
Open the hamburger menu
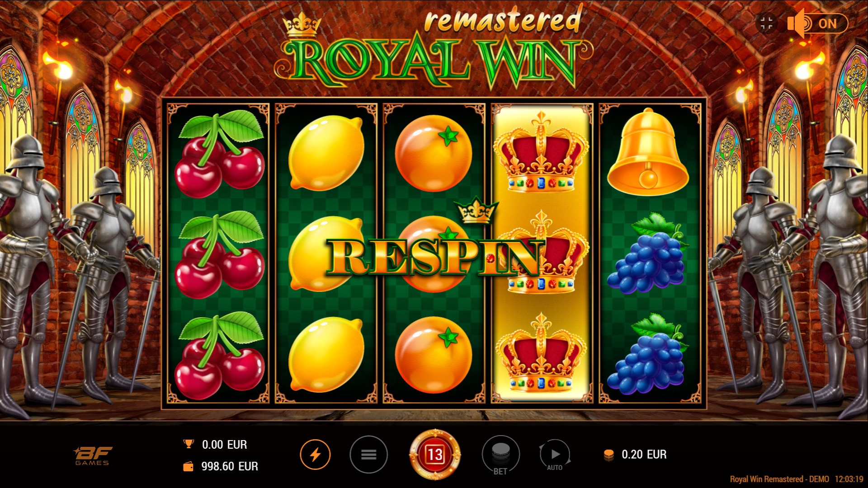tap(368, 454)
